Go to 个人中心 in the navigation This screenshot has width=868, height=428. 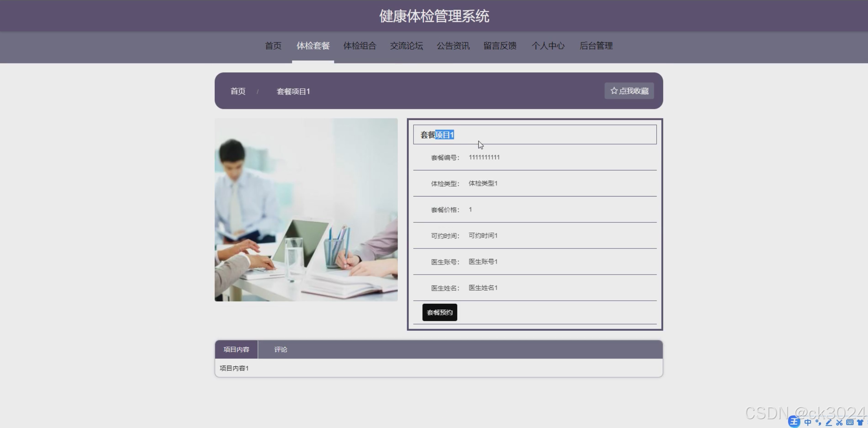tap(548, 46)
